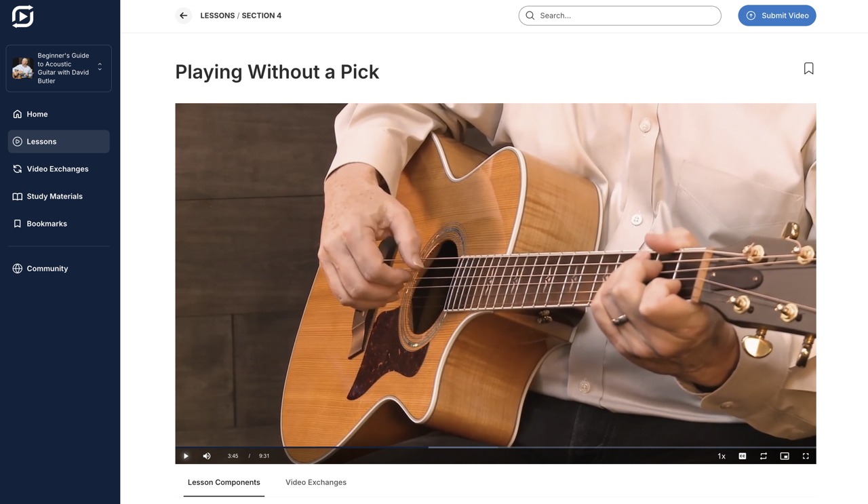Image resolution: width=868 pixels, height=504 pixels.
Task: Switch to the Video Exchanges tab
Action: click(316, 482)
